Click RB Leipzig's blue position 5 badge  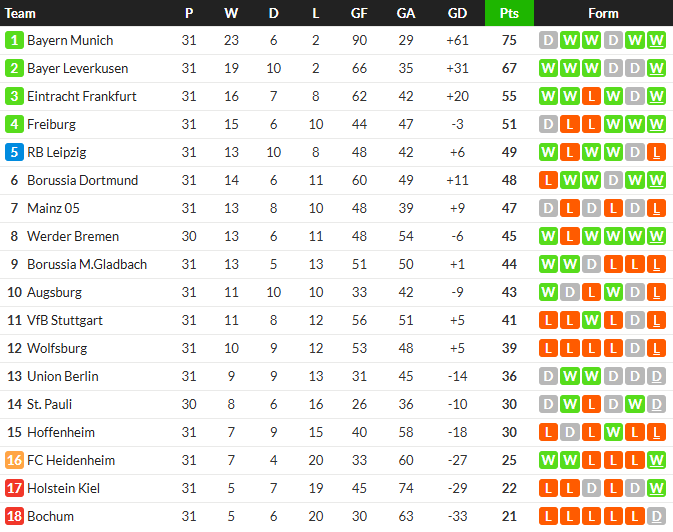point(14,153)
